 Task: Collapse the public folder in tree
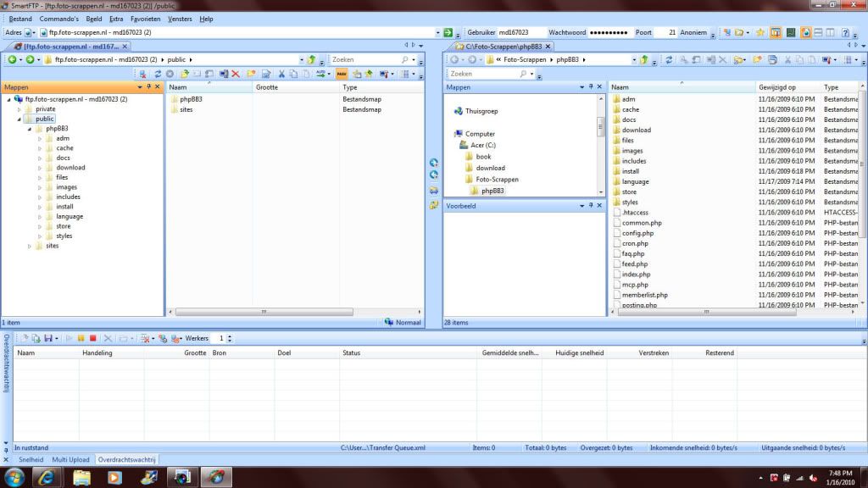pos(19,119)
